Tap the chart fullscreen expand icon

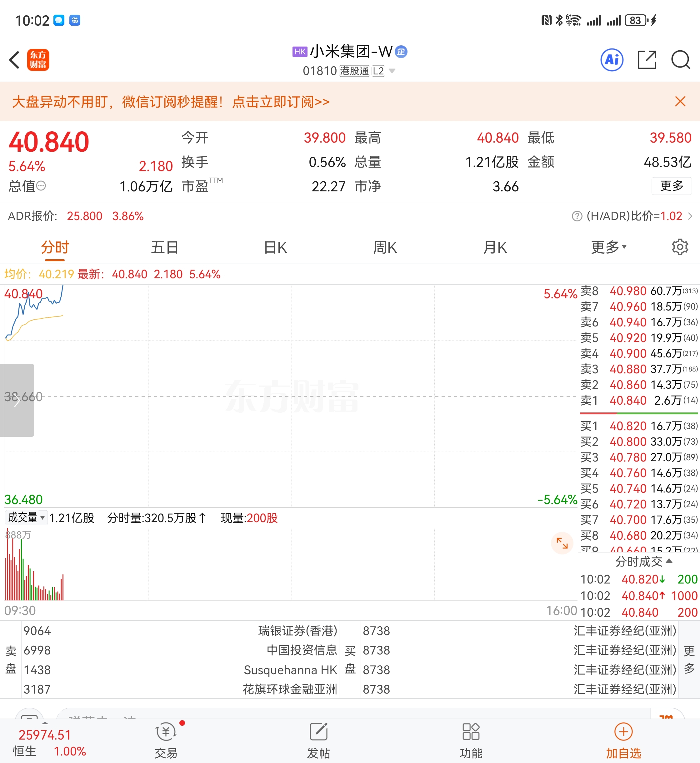tap(562, 543)
